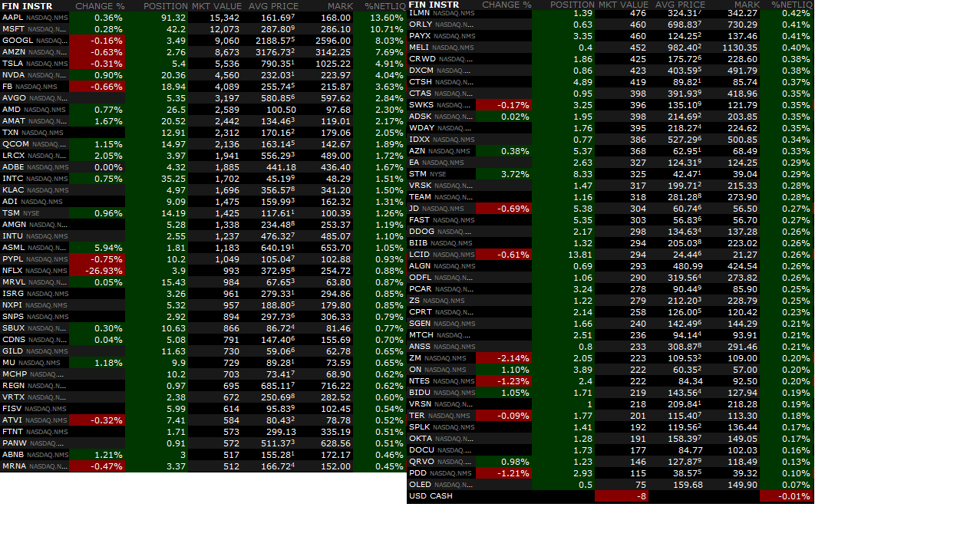Sort left table by POSITION header
980x553 pixels.
(x=165, y=5)
